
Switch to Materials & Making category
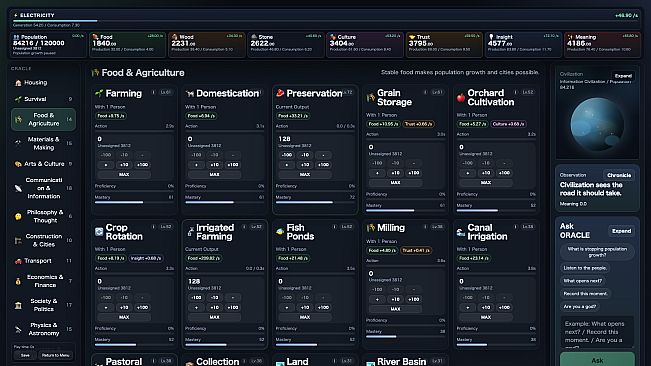(43, 144)
